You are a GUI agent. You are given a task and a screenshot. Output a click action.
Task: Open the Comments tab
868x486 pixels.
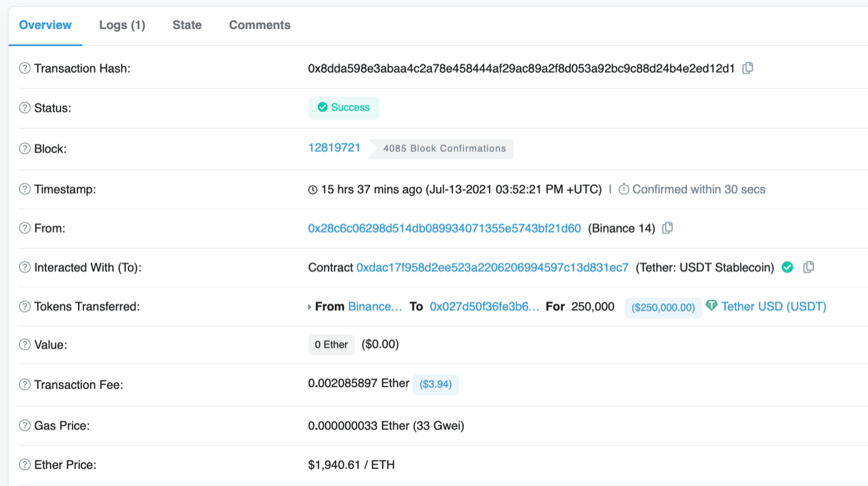[x=259, y=25]
